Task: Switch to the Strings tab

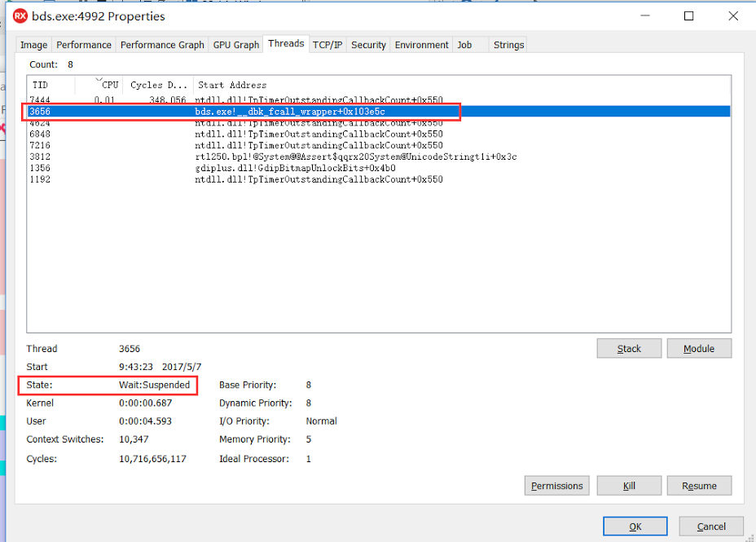Action: click(508, 45)
